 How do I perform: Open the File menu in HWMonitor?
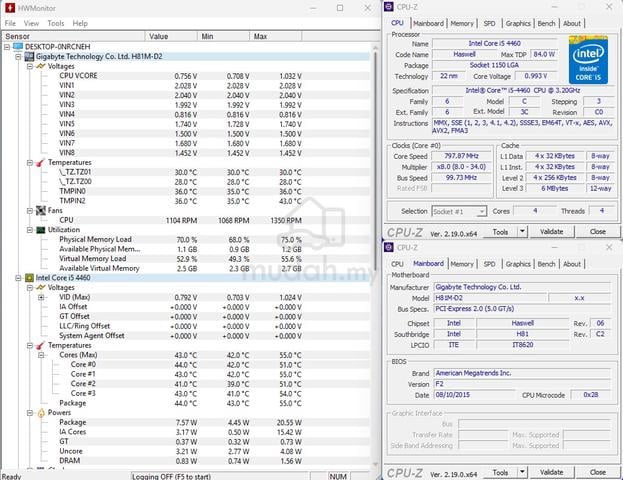10,23
